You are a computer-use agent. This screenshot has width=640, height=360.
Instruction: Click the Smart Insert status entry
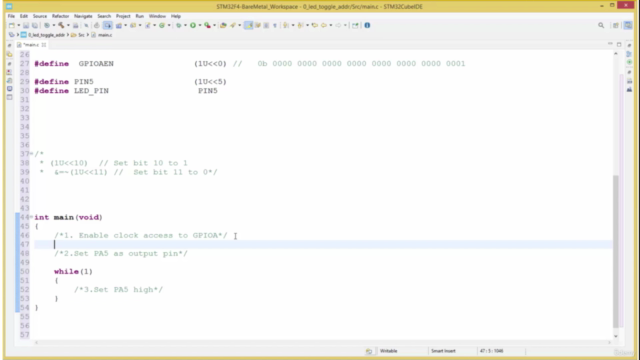(443, 351)
